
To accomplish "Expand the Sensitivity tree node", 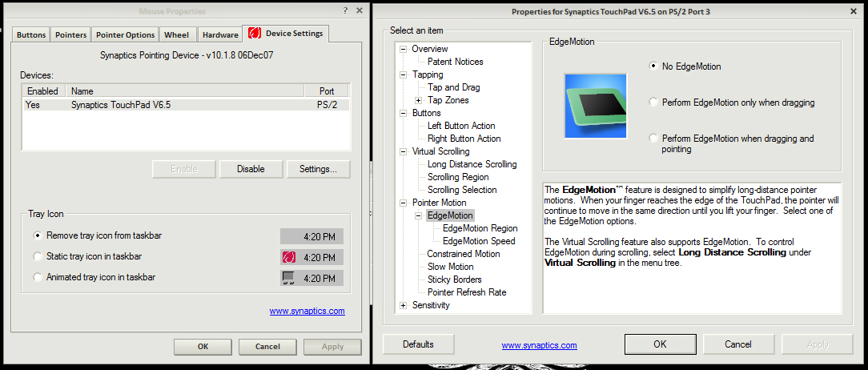I will [x=403, y=305].
